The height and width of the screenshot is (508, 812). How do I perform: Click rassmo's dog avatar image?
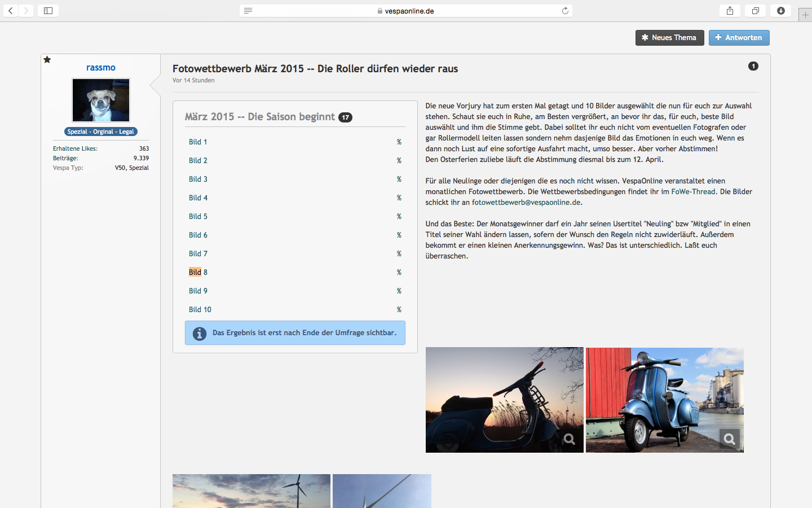click(101, 100)
